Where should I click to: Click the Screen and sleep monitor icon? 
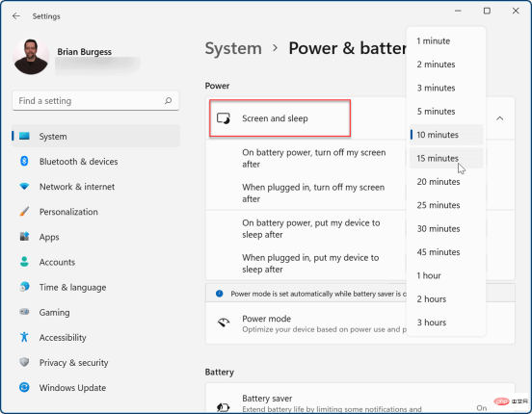224,118
